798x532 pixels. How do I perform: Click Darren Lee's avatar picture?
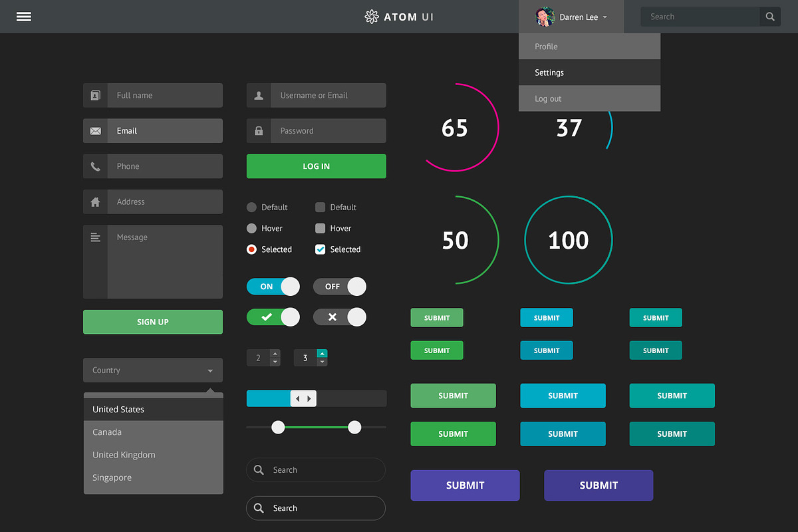tap(545, 17)
